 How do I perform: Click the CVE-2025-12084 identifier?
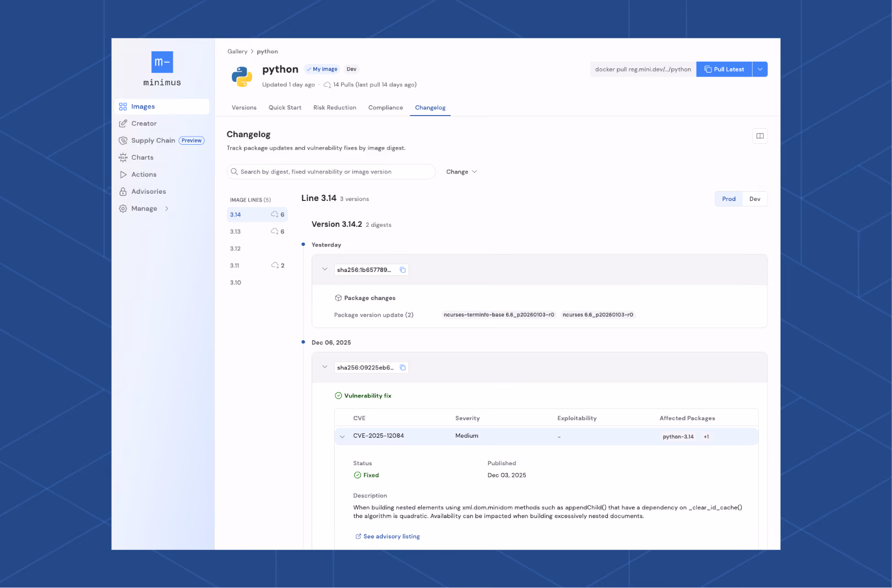click(x=378, y=436)
